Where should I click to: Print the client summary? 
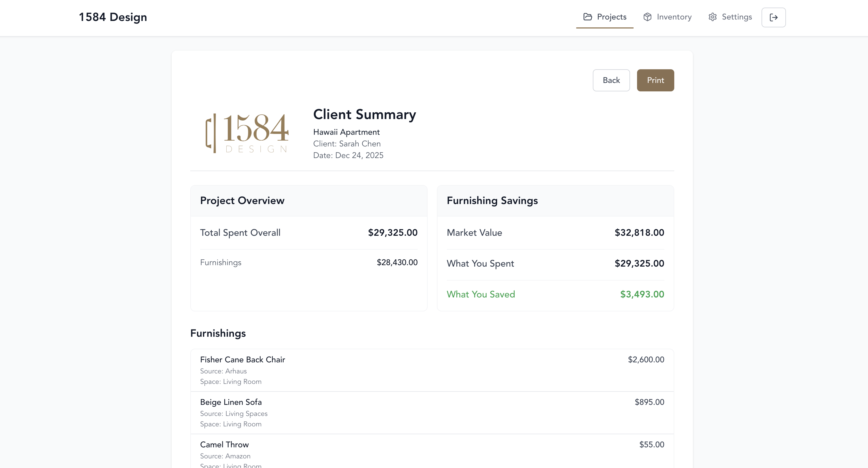[x=655, y=80]
